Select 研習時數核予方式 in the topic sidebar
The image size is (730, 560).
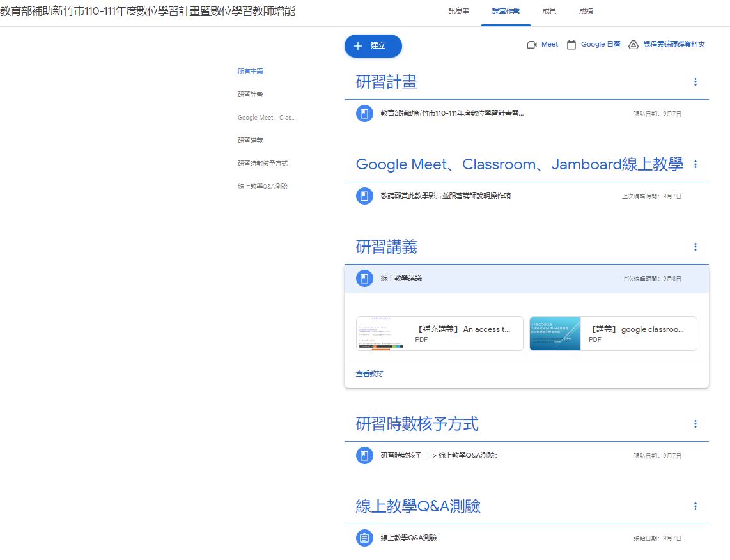[263, 164]
